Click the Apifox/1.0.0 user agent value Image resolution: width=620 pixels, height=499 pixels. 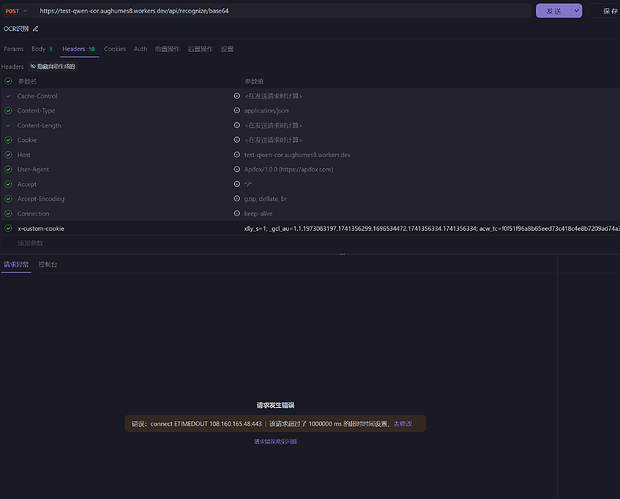(289, 170)
